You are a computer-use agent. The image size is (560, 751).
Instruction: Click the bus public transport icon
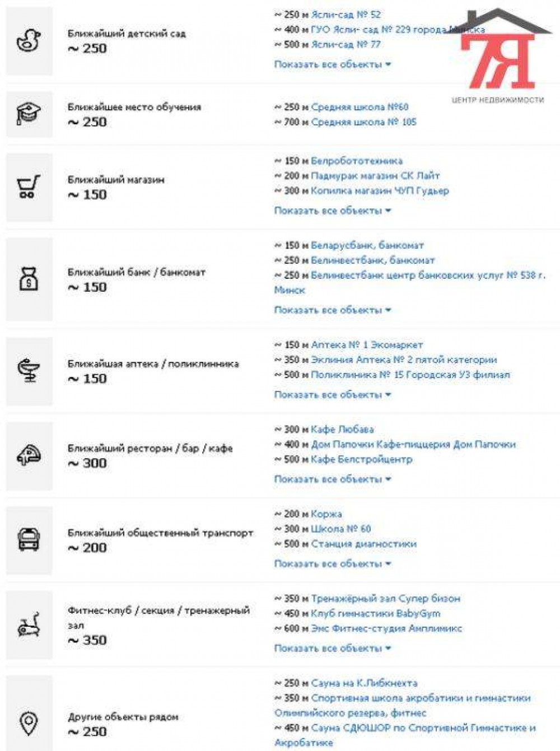(29, 540)
